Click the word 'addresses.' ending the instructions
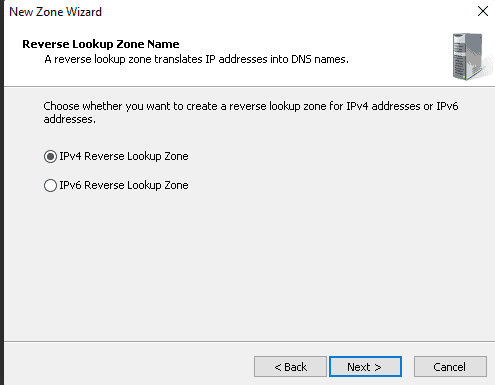 tap(70, 119)
